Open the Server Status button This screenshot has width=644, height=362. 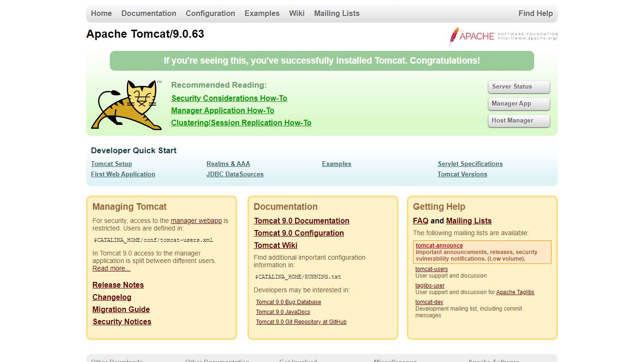(519, 87)
